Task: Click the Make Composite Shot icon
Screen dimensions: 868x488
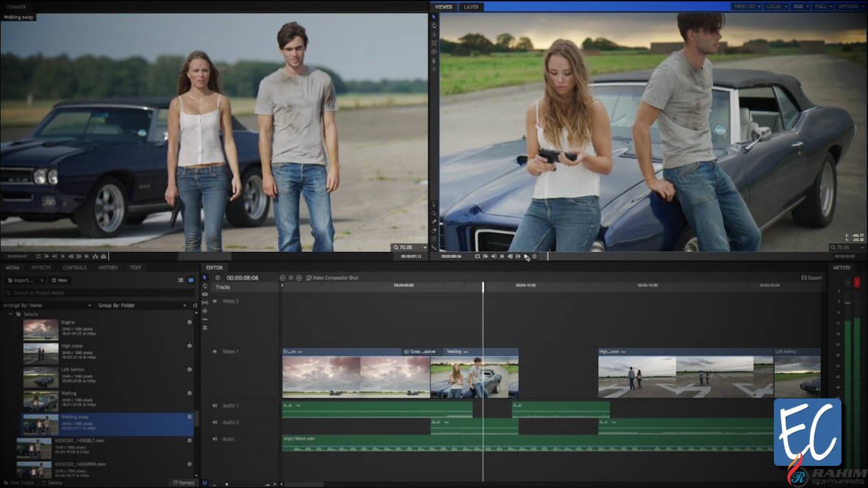Action: click(309, 278)
